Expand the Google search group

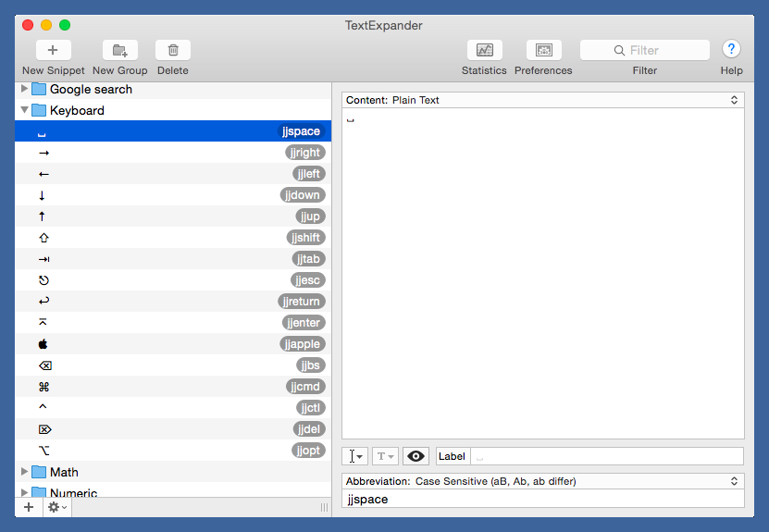tap(25, 89)
